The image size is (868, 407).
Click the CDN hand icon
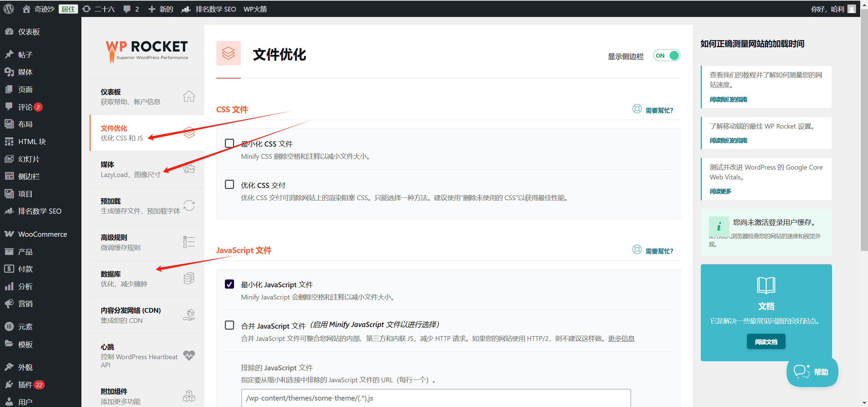[x=189, y=314]
